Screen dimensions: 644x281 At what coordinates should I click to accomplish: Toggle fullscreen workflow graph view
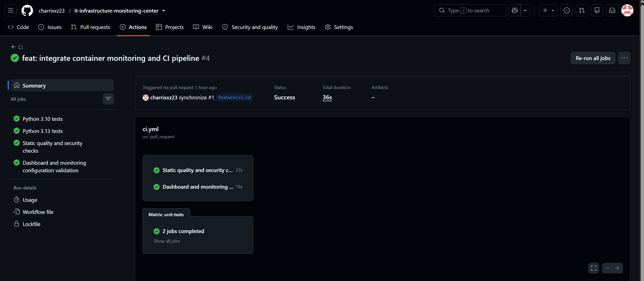(594, 268)
